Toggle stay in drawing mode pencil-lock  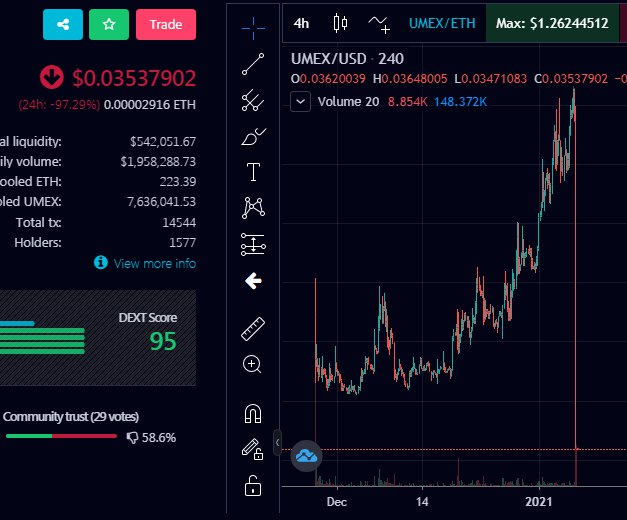253,449
